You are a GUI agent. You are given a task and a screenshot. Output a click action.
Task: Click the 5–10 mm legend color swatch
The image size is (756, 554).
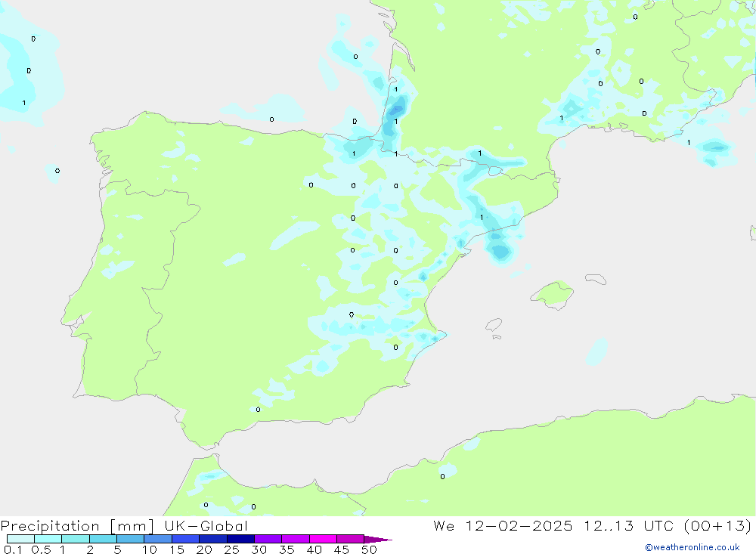point(131,539)
